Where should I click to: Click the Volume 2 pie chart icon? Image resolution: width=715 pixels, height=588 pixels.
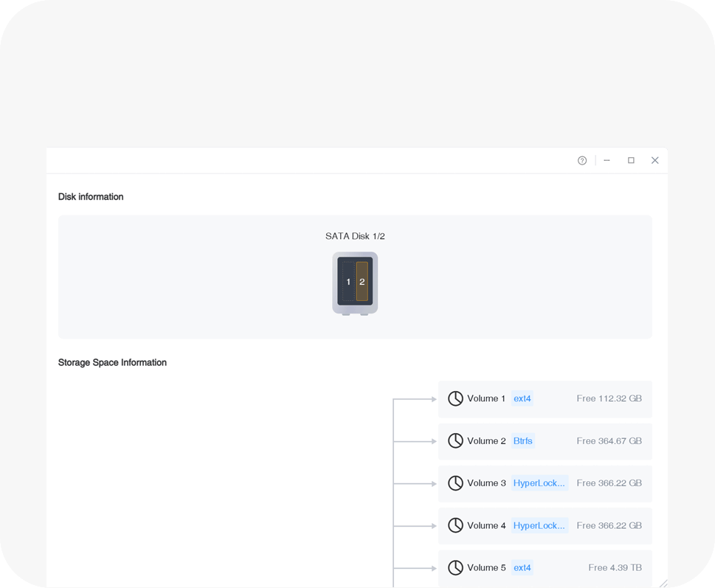(x=455, y=440)
